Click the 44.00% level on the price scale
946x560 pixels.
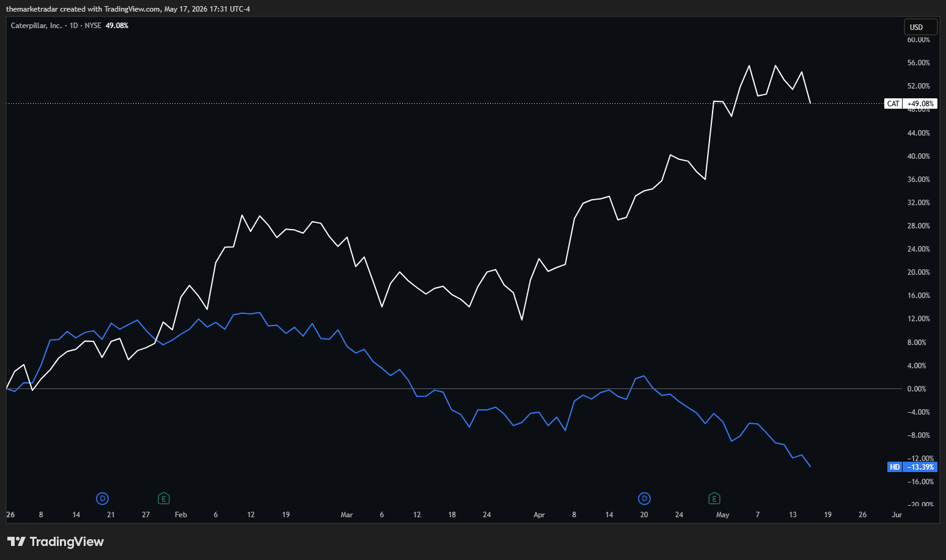pyautogui.click(x=919, y=133)
